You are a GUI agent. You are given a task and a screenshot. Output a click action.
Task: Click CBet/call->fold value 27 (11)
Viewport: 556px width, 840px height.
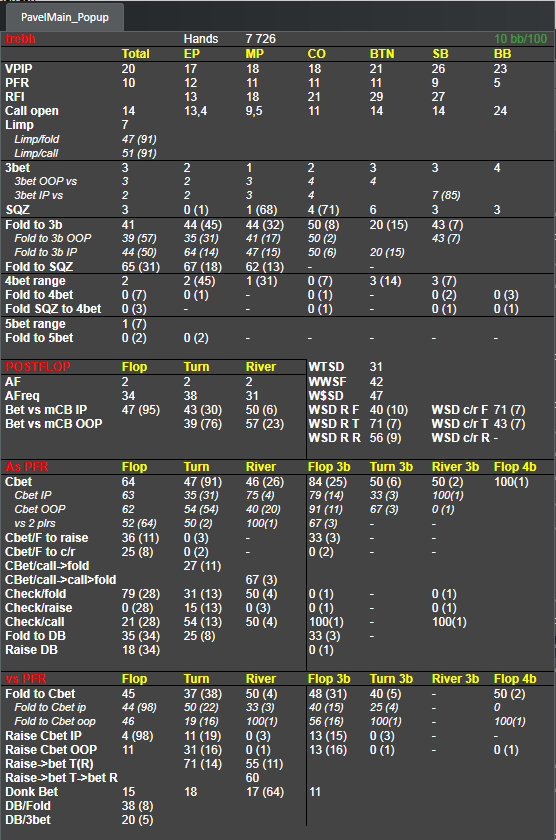click(202, 566)
